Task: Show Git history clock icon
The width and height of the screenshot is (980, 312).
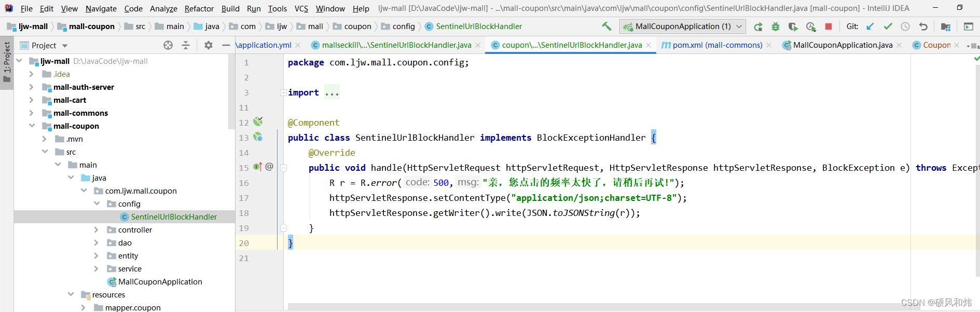Action: (905, 26)
